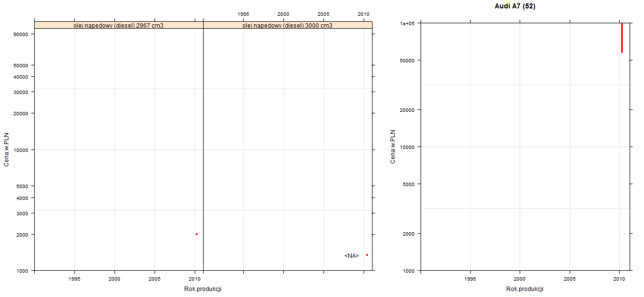Viewport: 644px width, 297px height.
Task: Click 'Cena.w.PLN' axis label of the Audi A7 plot
Action: 393,147
